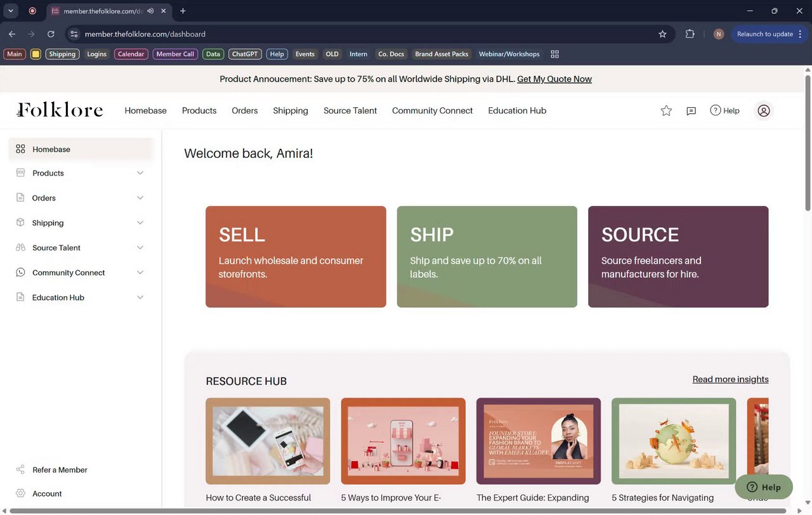Open the Brand Asset Packs bookmark
812x515 pixels.
(442, 54)
